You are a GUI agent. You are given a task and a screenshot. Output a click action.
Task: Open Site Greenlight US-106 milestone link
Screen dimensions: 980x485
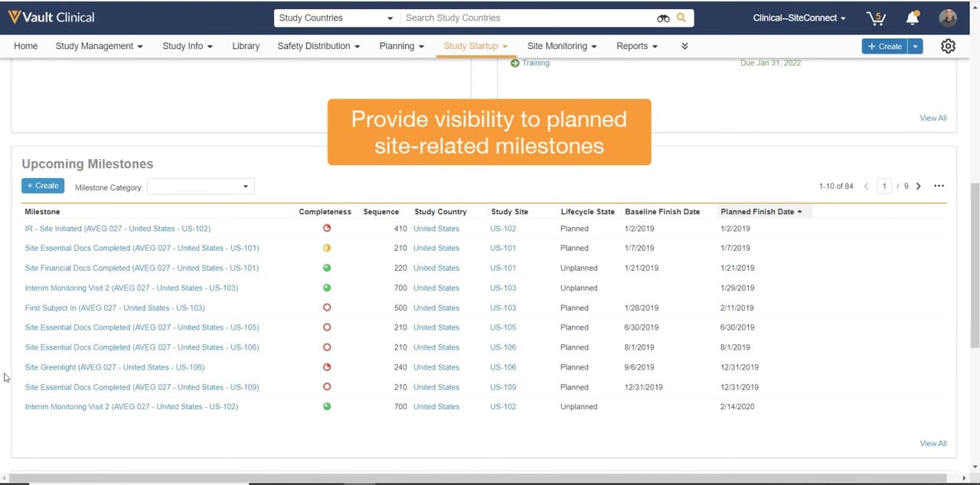(x=115, y=367)
